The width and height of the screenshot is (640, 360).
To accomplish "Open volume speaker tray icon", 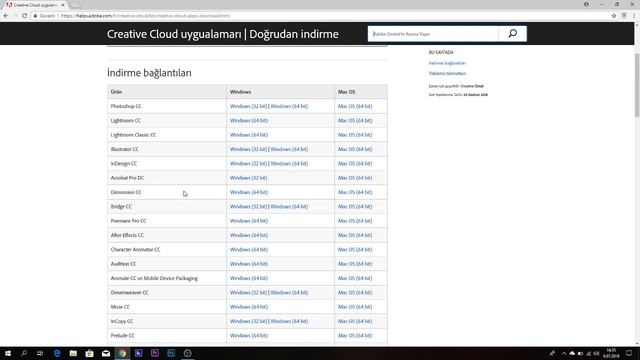I will tap(596, 353).
